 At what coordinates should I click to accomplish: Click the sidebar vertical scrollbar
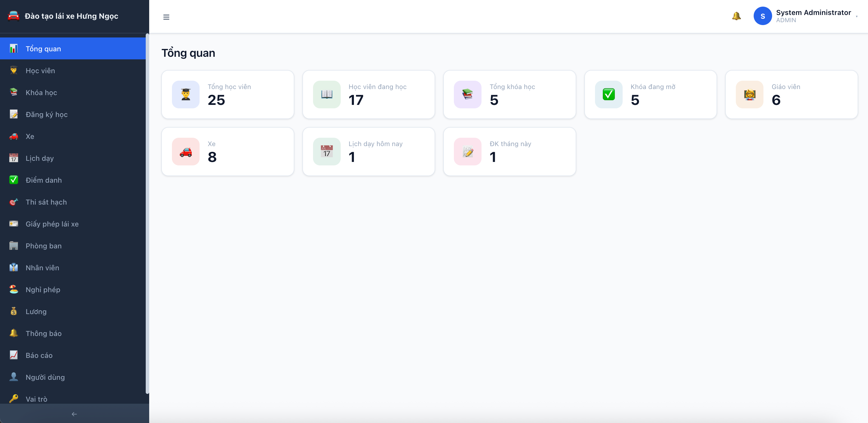147,214
